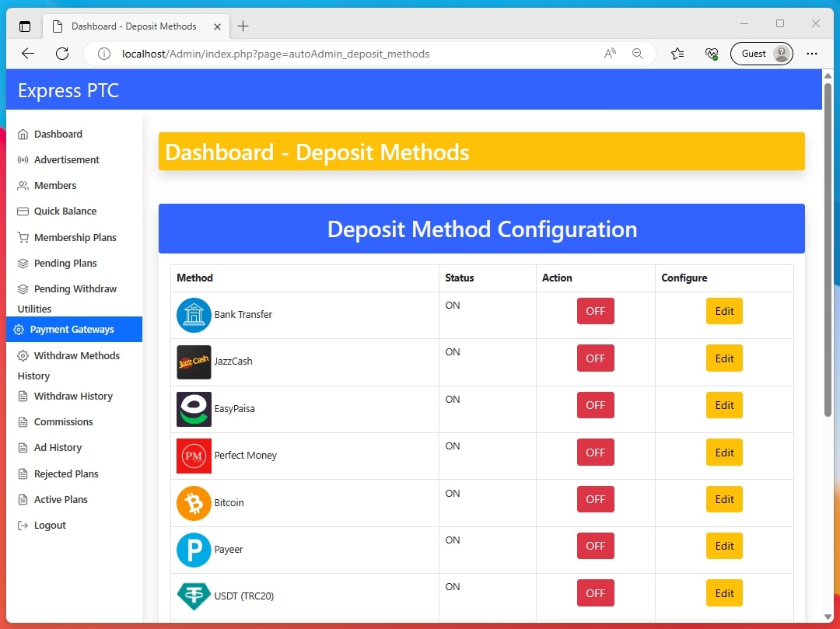Turn OFF Payeer method
This screenshot has height=629, width=840.
595,546
